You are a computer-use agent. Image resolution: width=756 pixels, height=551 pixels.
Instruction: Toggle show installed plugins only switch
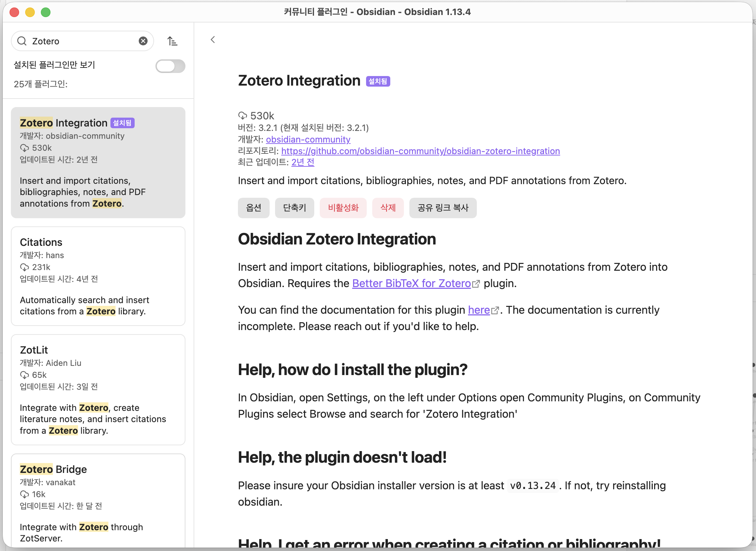click(x=170, y=66)
